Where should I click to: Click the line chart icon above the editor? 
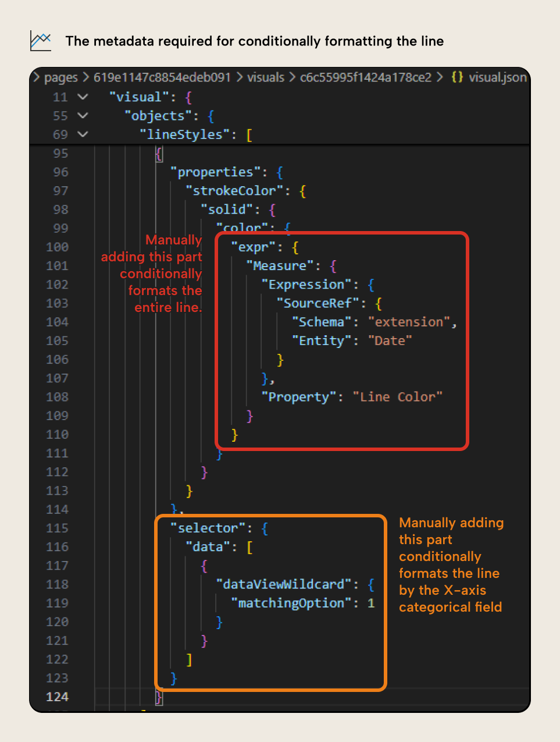pos(40,41)
